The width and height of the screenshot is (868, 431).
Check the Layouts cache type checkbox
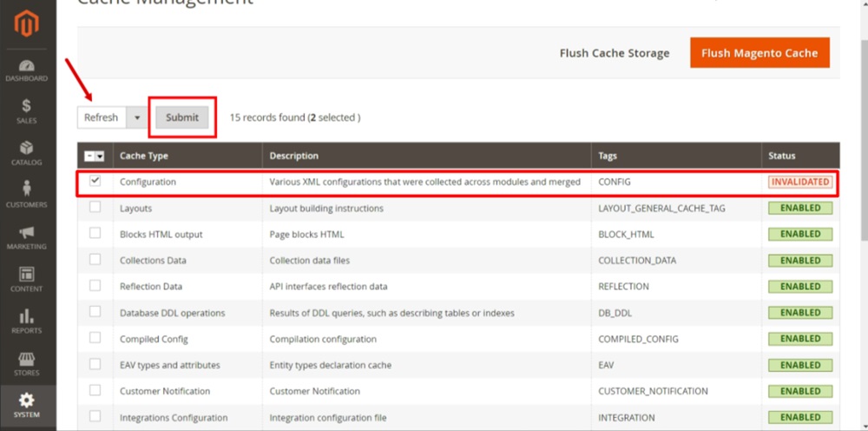click(95, 208)
